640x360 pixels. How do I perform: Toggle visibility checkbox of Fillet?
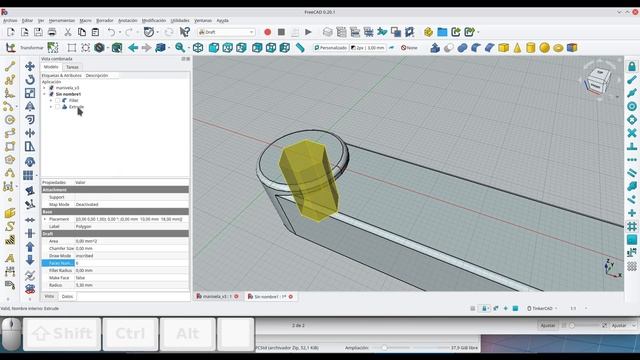point(57,100)
